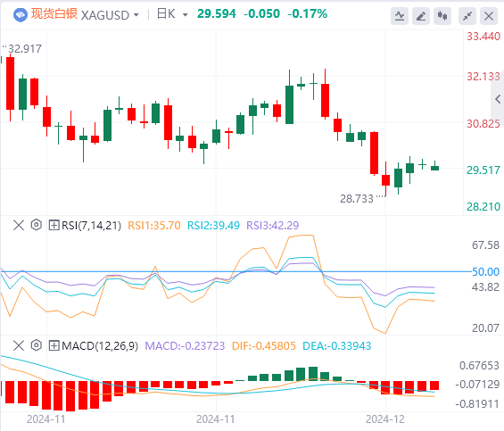This screenshot has height=431, width=504.
Task: Click the high marker 32.917
Action: 25,48
